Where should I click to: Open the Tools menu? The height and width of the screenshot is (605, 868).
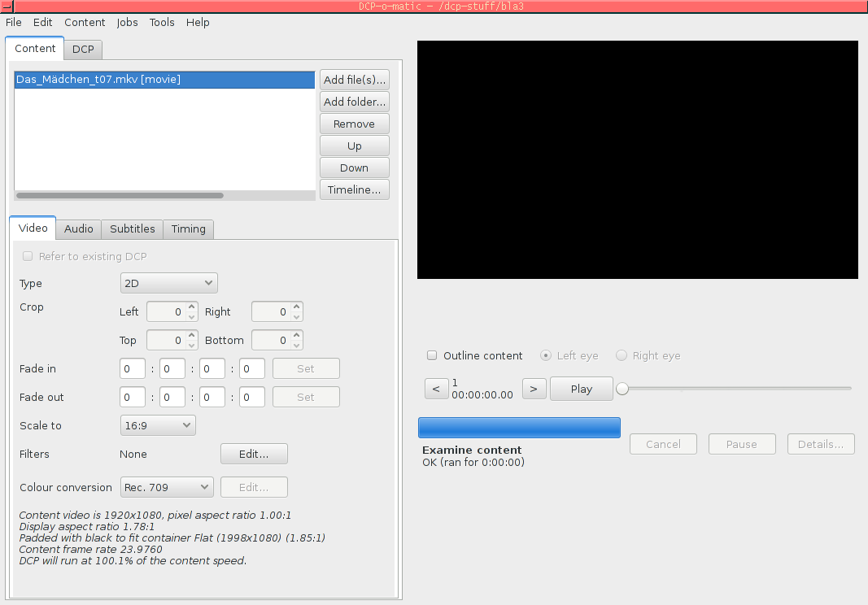click(162, 22)
